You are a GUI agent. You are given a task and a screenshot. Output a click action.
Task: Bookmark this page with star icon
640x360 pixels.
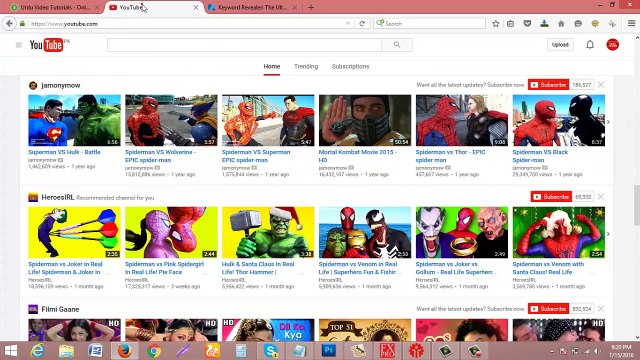(x=496, y=24)
